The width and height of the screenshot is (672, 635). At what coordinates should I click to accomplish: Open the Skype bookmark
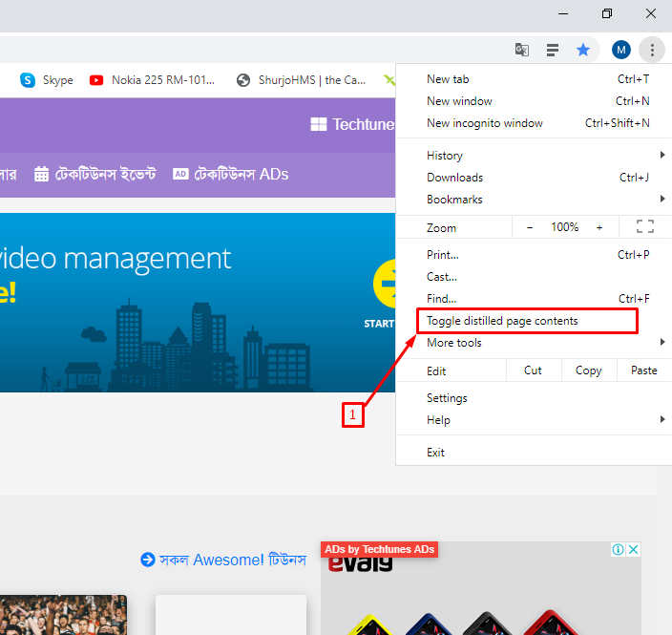click(x=46, y=80)
